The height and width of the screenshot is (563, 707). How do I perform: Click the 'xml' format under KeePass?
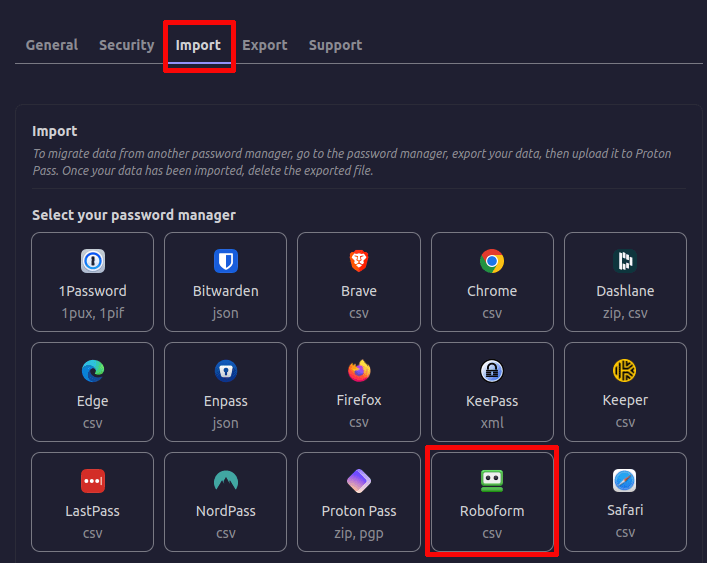click(x=492, y=423)
